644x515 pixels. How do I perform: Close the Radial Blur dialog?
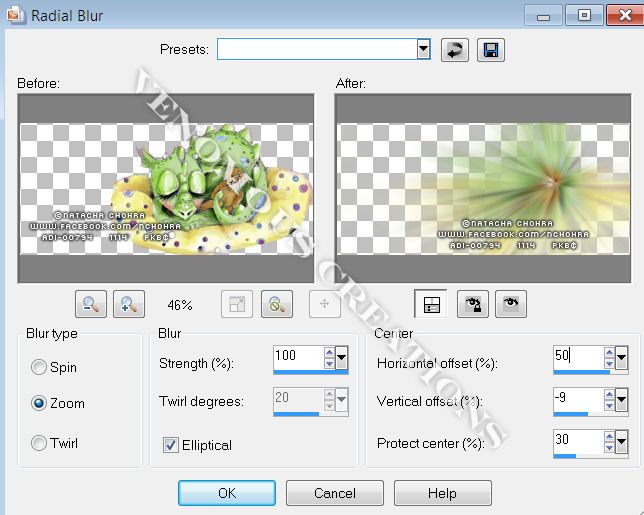point(625,15)
